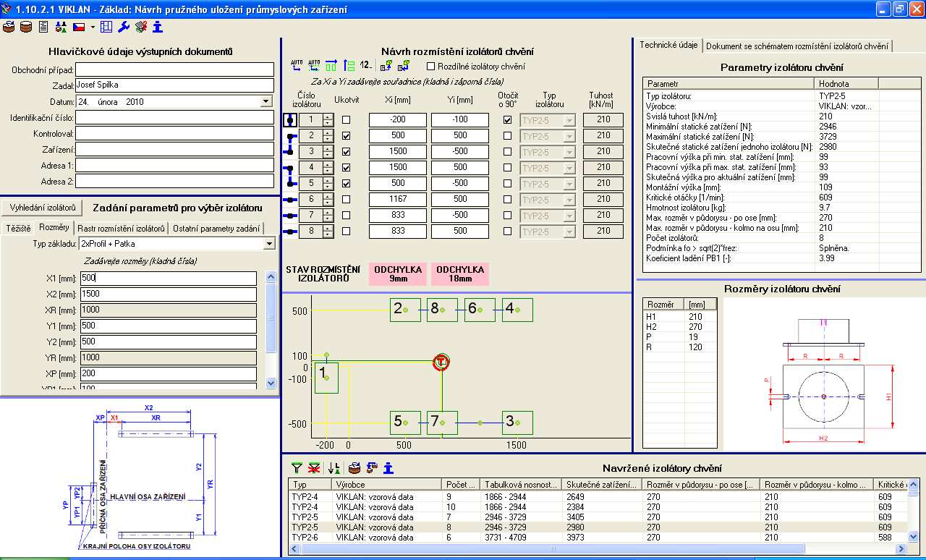Click the book with red cross icon
The width and height of the screenshot is (926, 560).
click(140, 27)
